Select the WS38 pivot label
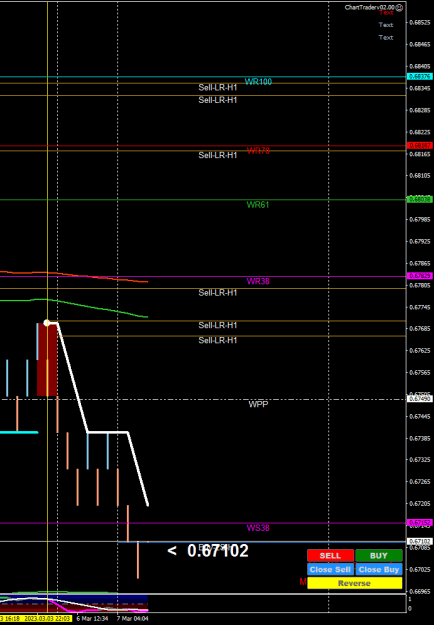This screenshot has height=625, width=434. pos(258,528)
